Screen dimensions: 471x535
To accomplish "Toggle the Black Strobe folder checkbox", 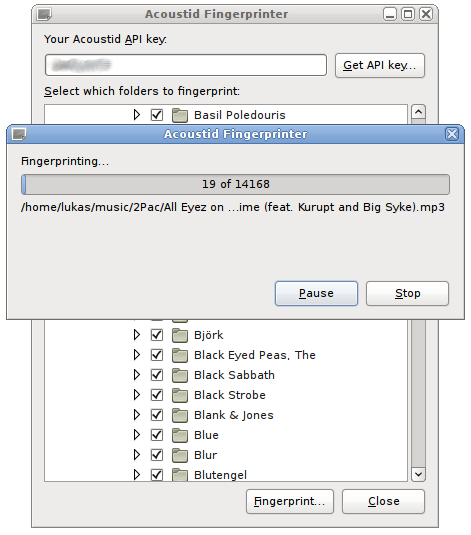I will [x=157, y=395].
